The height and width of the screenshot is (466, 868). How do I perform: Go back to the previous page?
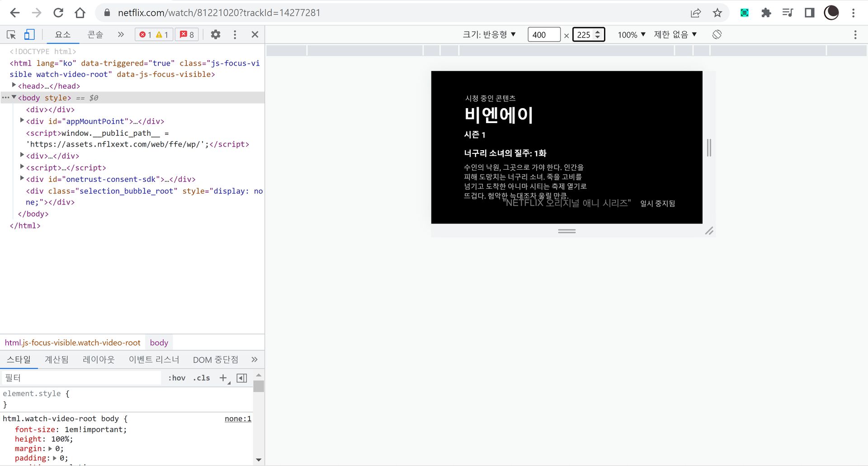[14, 13]
